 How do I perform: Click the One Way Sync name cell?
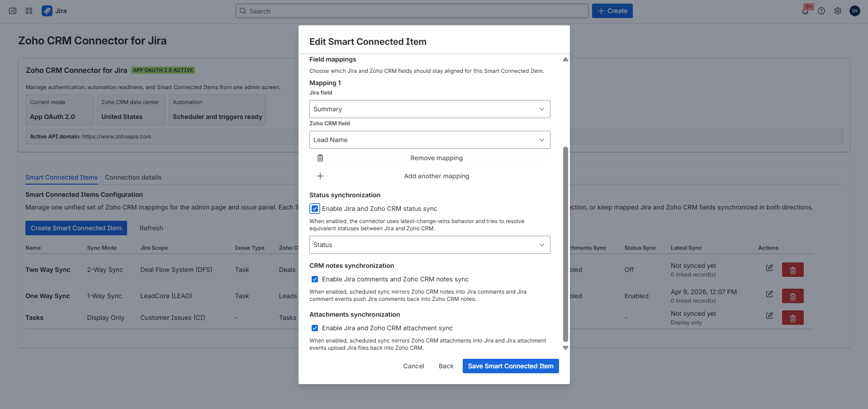pos(47,296)
